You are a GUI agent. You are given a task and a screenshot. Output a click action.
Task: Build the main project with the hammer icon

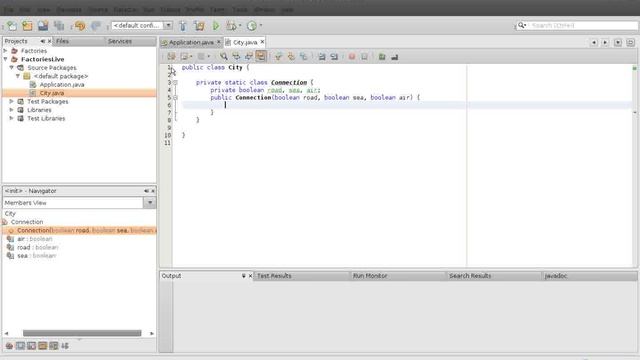[183, 26]
